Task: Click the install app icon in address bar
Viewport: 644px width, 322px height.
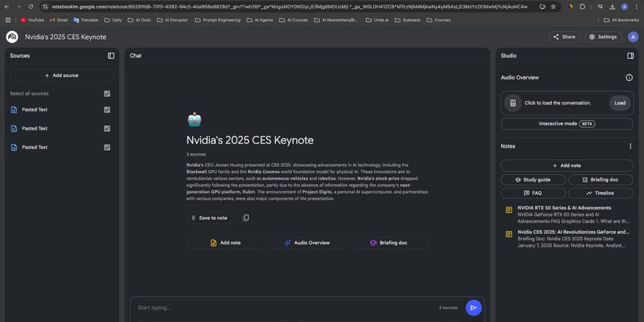Action: coord(542,6)
